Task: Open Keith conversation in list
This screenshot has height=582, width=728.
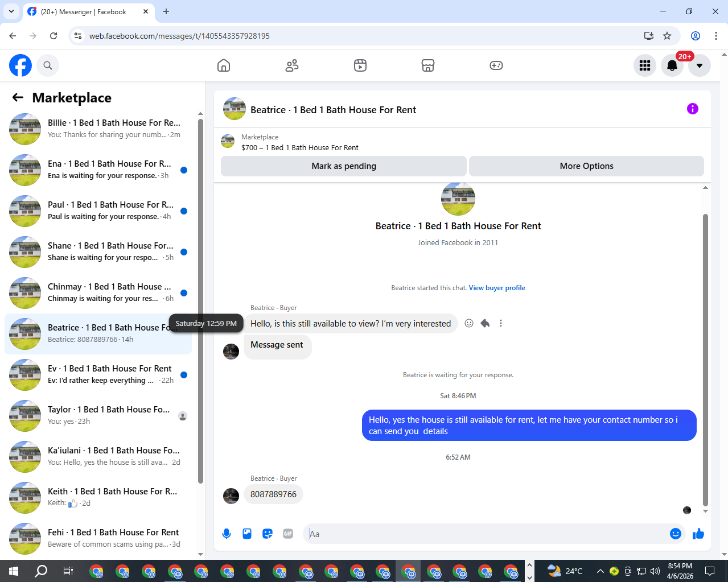Action: click(98, 498)
